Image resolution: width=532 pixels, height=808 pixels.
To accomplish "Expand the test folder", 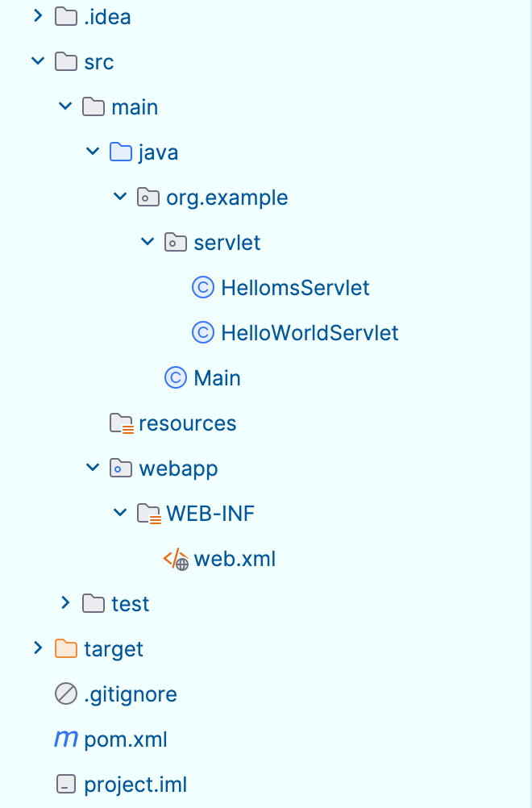I will (65, 603).
